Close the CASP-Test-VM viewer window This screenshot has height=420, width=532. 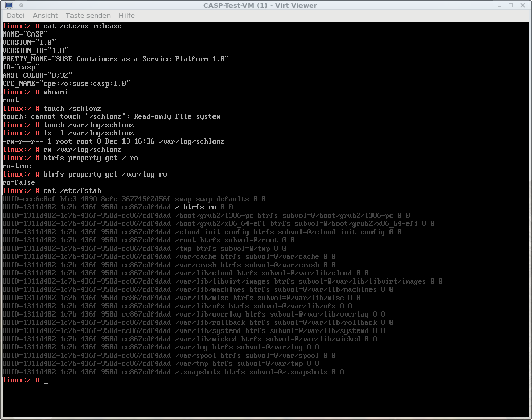[x=523, y=6]
